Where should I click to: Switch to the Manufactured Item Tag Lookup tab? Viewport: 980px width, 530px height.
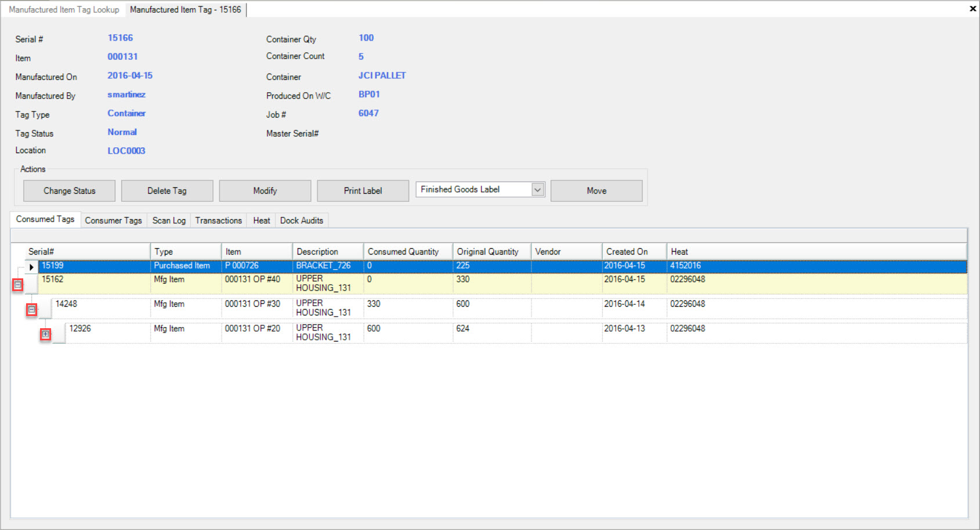pos(64,10)
